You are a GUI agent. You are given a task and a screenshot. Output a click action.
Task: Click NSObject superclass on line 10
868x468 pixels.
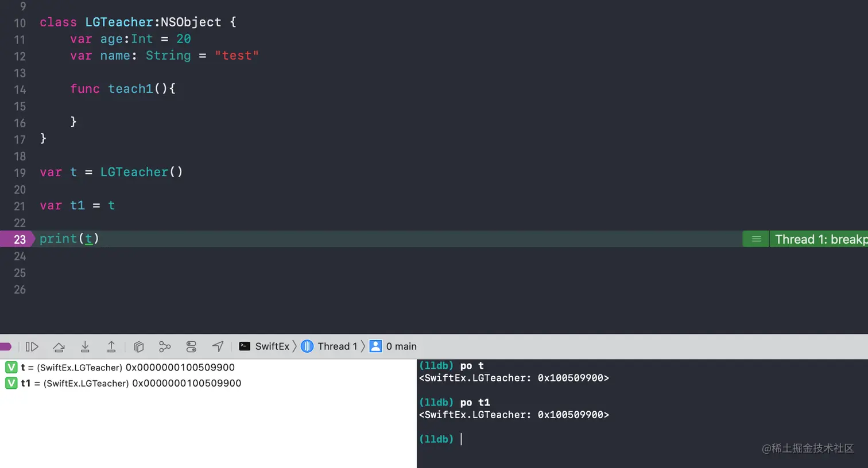coord(191,22)
